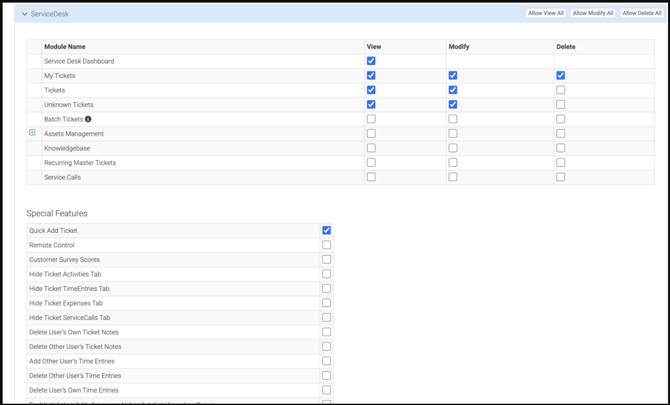Enable Modify for Batch Tickets
670x405 pixels.
pyautogui.click(x=453, y=119)
